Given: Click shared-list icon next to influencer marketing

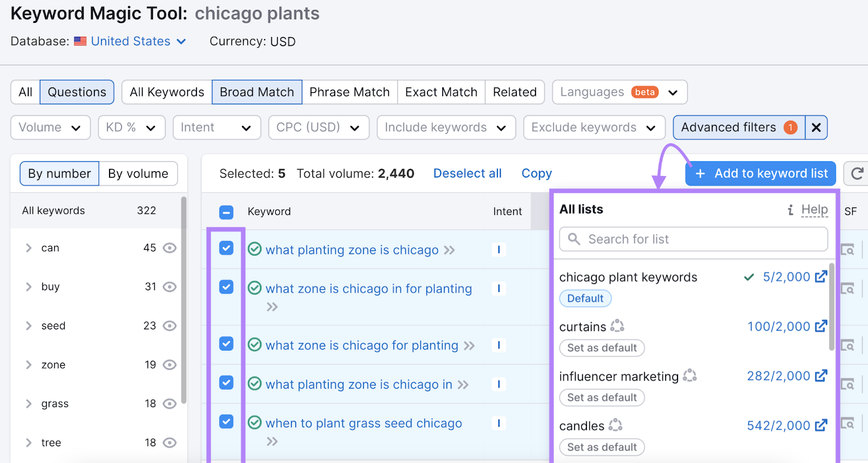Looking at the screenshot, I should [690, 375].
